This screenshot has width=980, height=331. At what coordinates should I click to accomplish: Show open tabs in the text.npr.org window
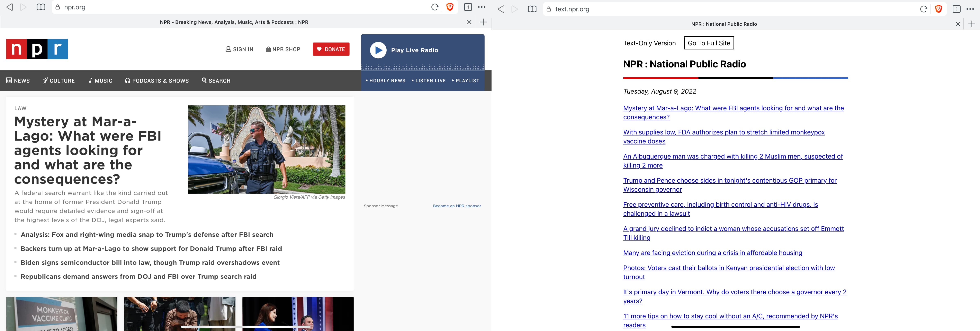coord(956,9)
